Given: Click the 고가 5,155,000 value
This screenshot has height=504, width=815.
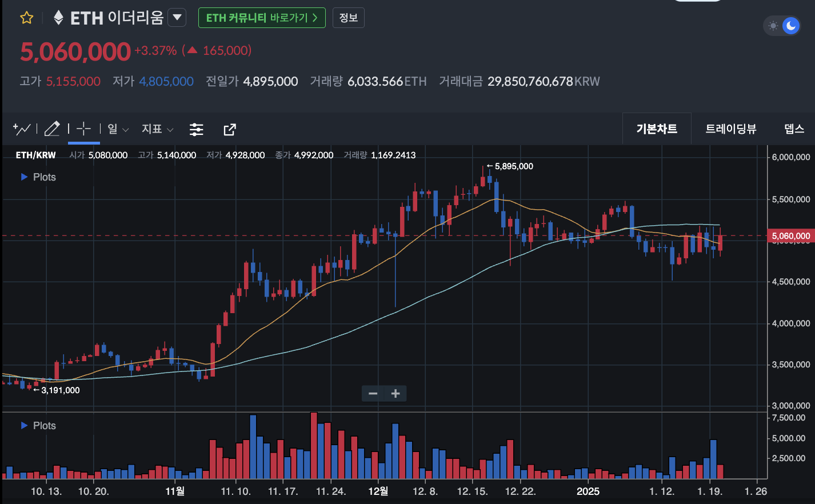Looking at the screenshot, I should click(73, 82).
